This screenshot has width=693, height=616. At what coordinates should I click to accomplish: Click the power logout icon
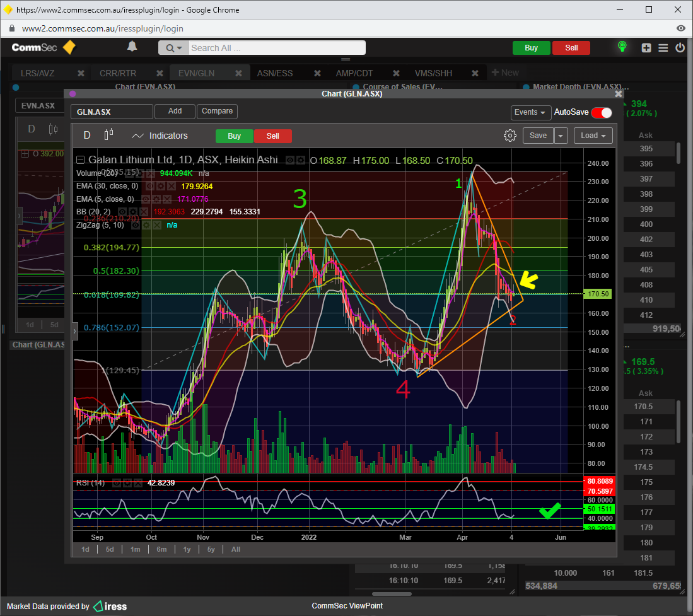680,48
